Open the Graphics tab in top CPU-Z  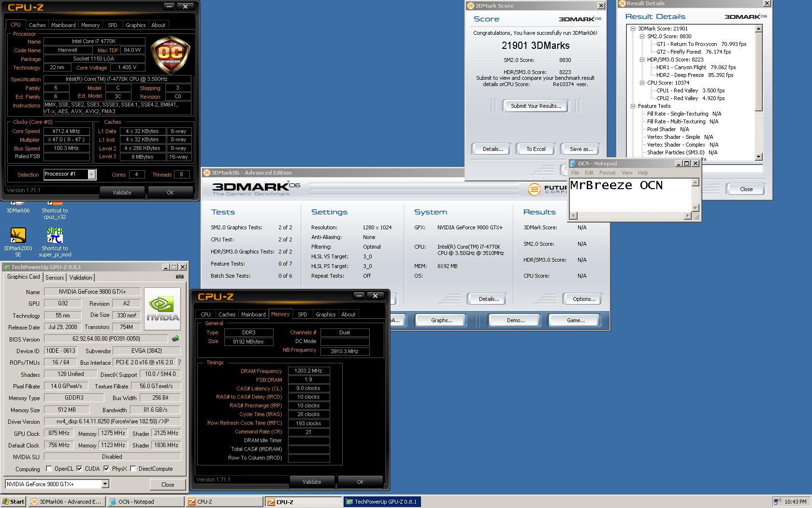(135, 25)
